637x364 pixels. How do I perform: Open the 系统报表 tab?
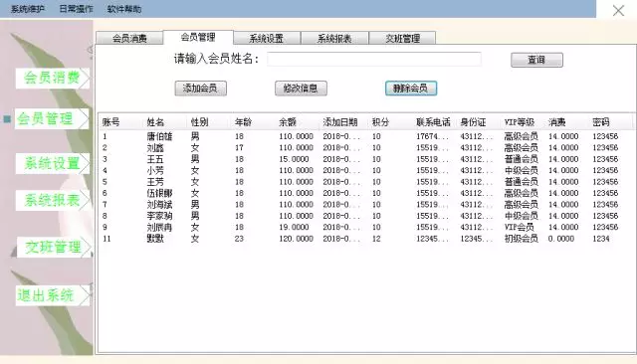(x=334, y=38)
